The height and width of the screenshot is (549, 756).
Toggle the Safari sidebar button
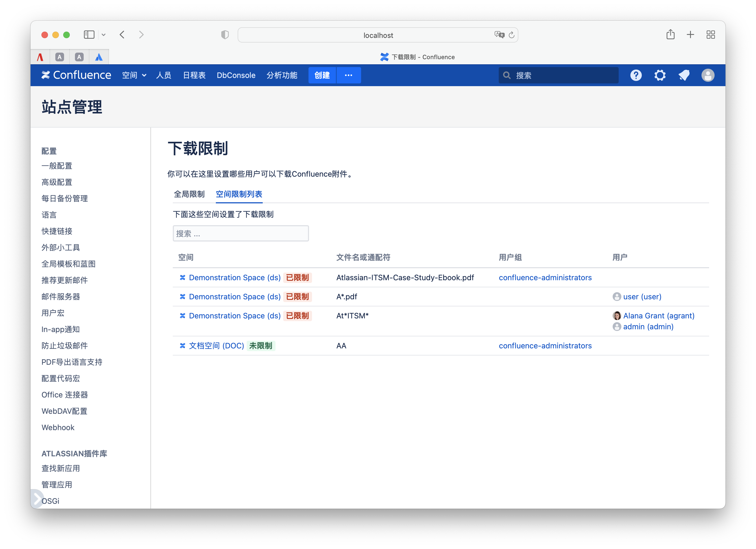(x=89, y=35)
